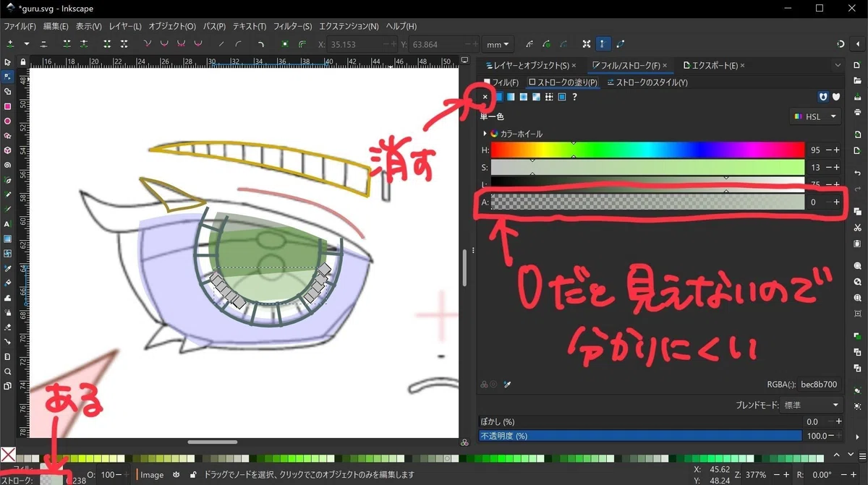This screenshot has width=868, height=485.
Task: Convert object to path icon
Action: [x=285, y=44]
